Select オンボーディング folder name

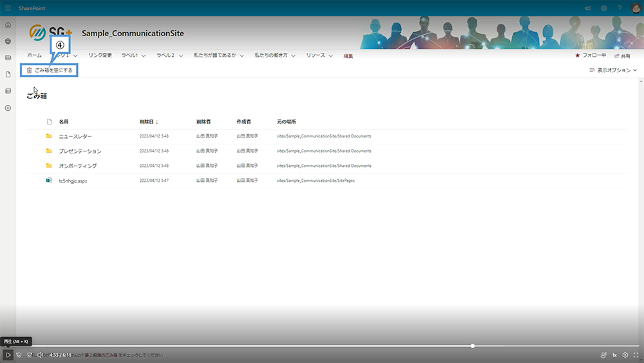point(78,166)
